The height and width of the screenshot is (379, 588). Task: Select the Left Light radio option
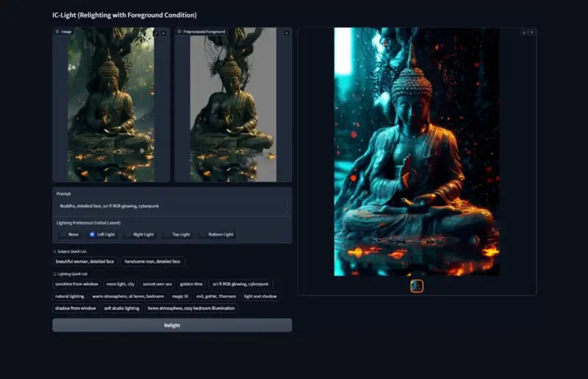click(x=102, y=234)
